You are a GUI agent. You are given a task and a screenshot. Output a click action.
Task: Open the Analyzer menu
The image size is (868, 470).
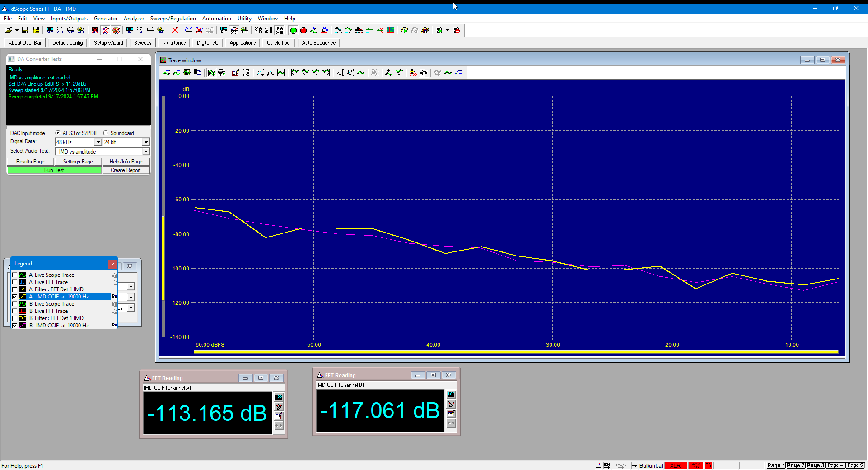coord(134,19)
